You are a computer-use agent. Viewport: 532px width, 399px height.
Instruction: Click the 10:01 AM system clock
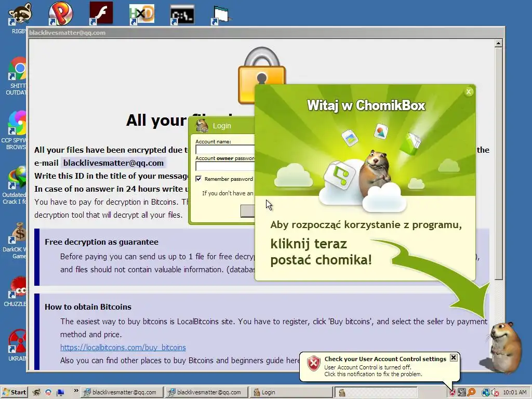[515, 392]
